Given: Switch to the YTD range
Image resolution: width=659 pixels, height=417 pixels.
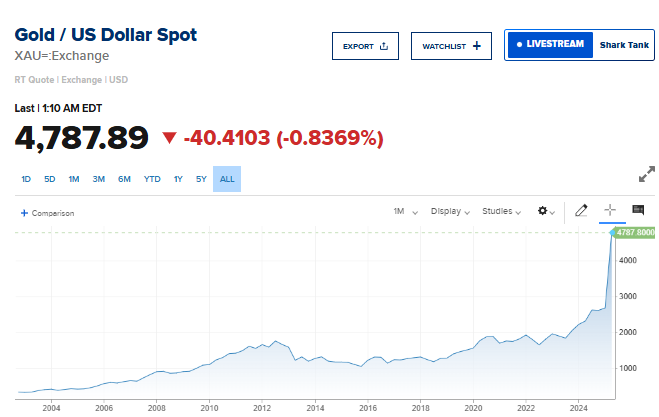Looking at the screenshot, I should coord(152,179).
